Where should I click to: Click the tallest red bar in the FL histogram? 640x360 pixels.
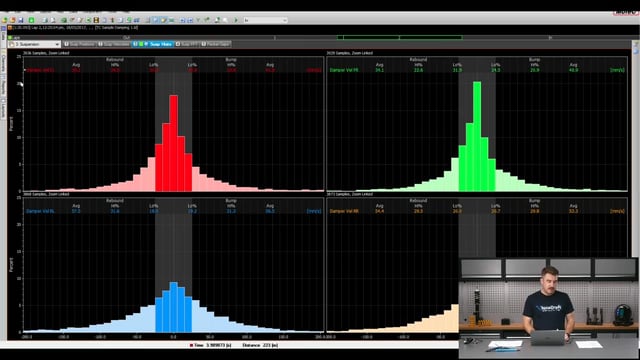173,143
